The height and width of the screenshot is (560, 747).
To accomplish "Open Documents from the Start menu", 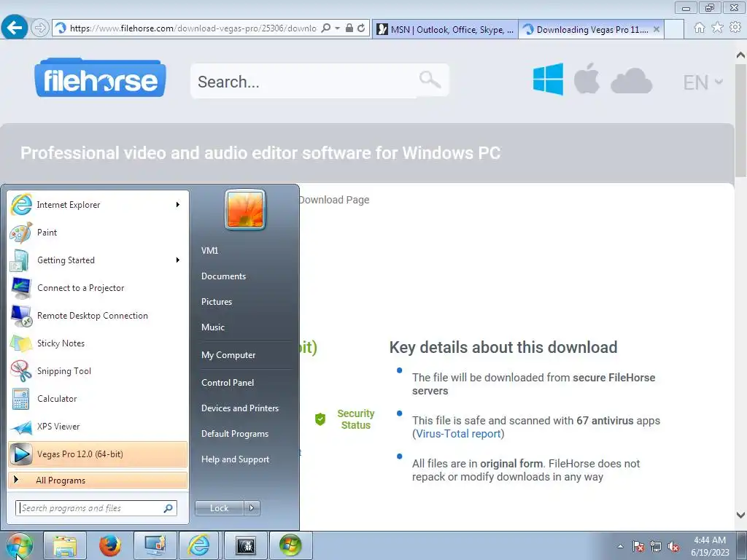I will (x=223, y=276).
